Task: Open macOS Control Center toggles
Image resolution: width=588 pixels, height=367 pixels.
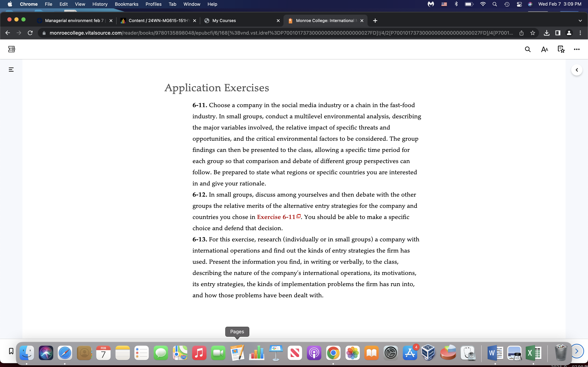Action: (x=519, y=4)
